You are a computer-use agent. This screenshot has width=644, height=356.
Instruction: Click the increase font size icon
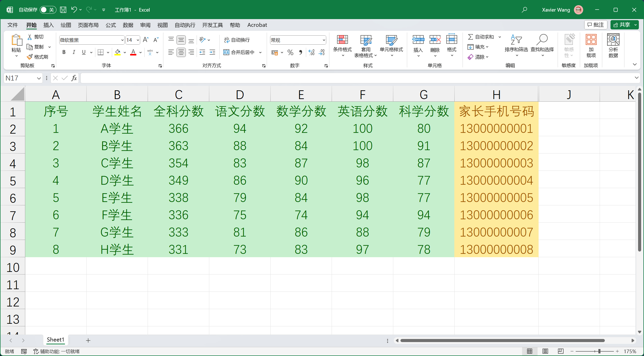click(146, 40)
